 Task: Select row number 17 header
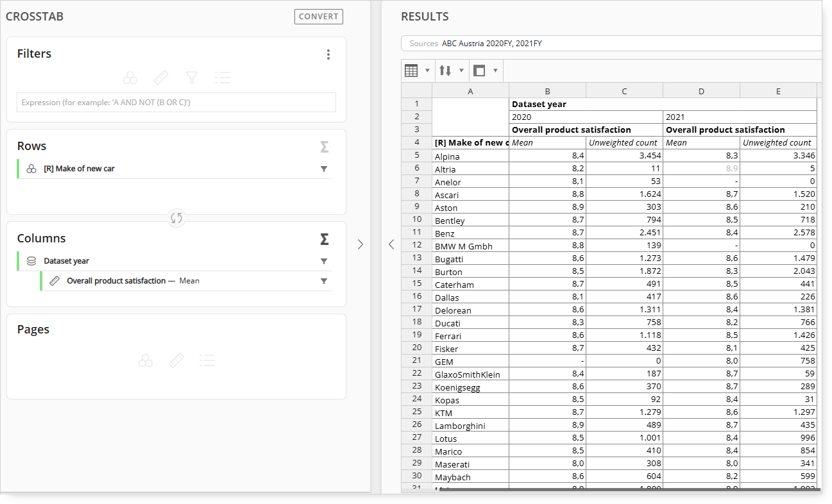tap(417, 309)
